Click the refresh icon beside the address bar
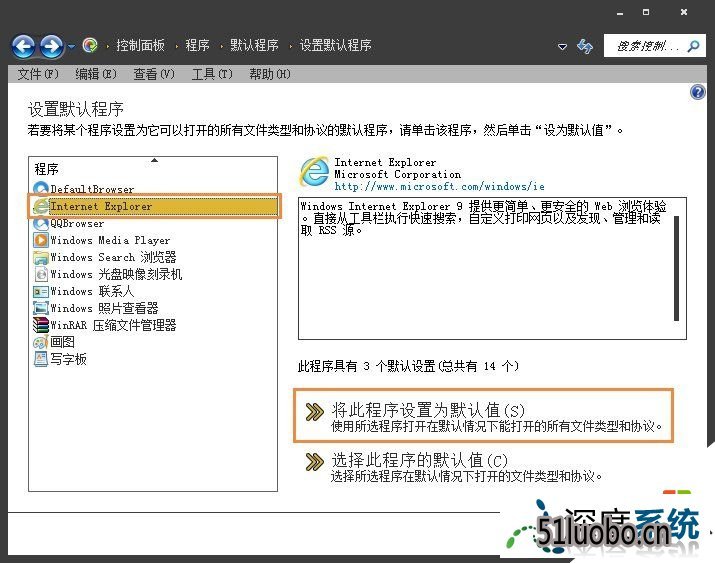This screenshot has height=563, width=715. pos(585,46)
